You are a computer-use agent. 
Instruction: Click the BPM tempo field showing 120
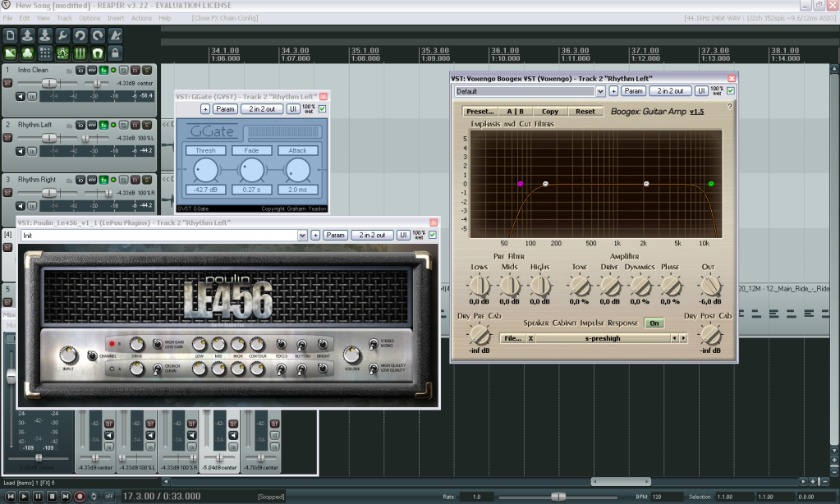click(x=668, y=497)
